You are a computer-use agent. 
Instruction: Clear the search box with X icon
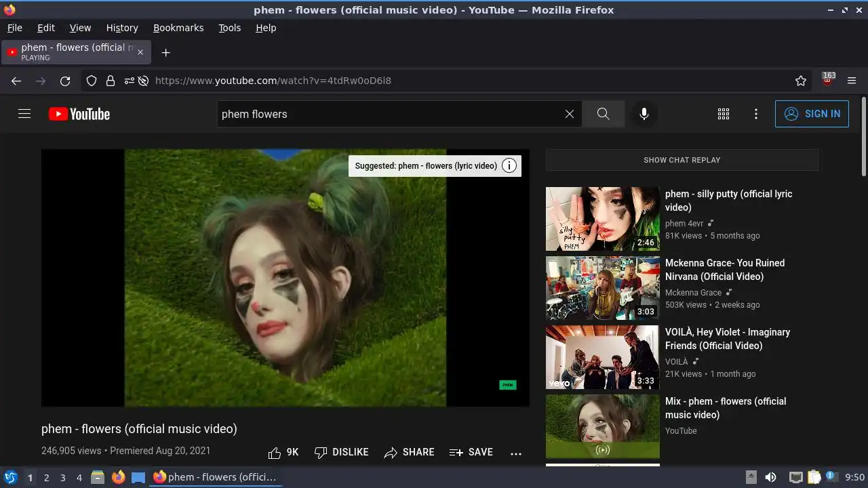point(570,114)
